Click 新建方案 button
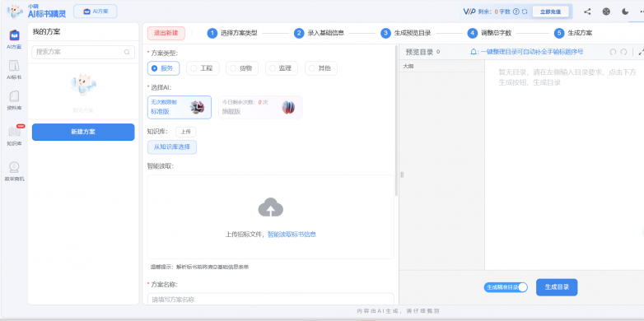 pyautogui.click(x=83, y=132)
